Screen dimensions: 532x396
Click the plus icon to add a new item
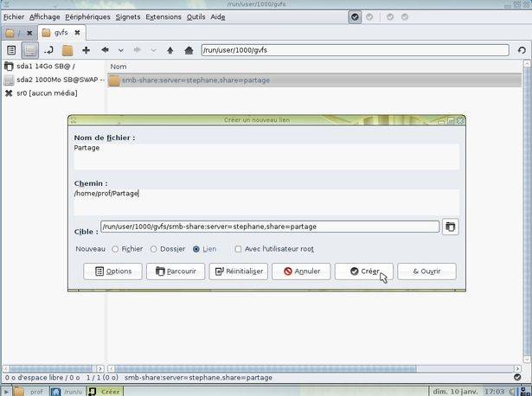pyautogui.click(x=87, y=50)
